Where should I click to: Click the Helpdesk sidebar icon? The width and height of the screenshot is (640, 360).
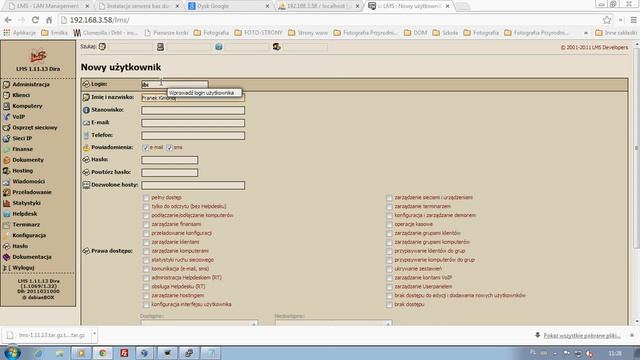tap(7, 214)
